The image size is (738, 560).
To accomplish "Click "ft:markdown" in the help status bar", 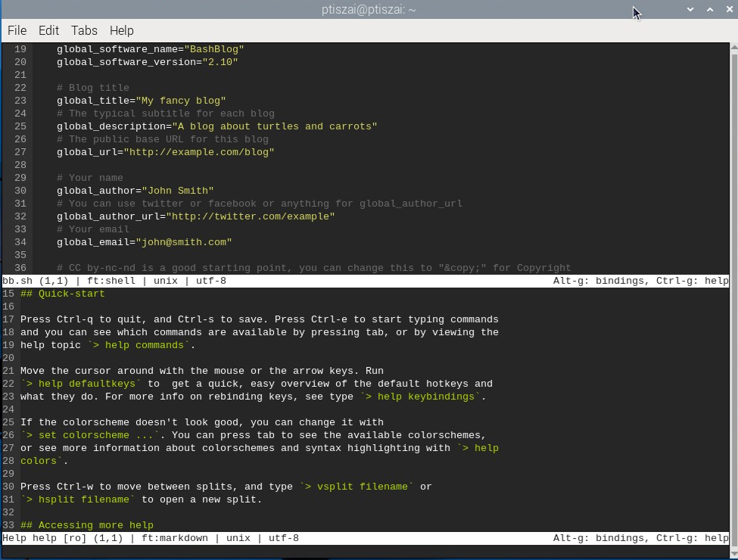I will pyautogui.click(x=175, y=538).
